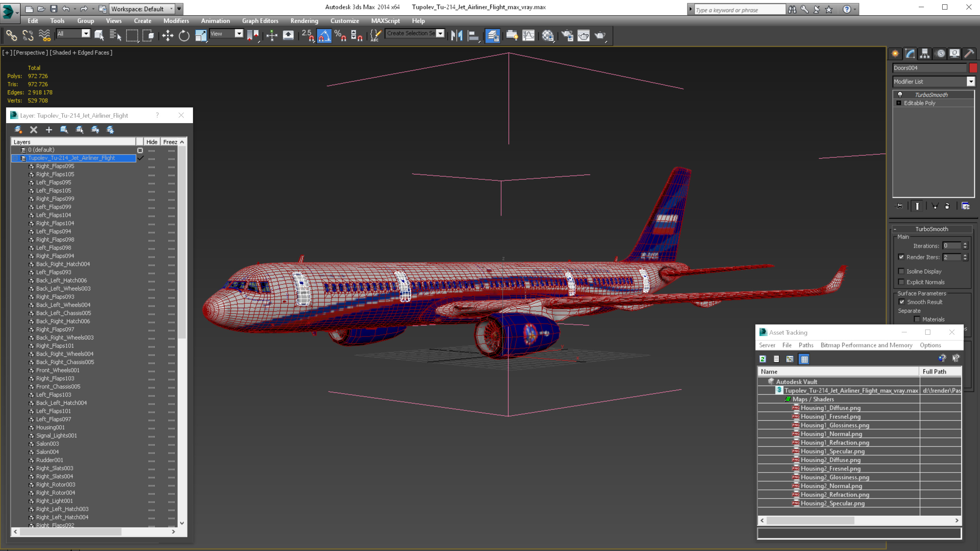Open the Render Setup icon
Viewport: 980px width, 551px height.
567,35
